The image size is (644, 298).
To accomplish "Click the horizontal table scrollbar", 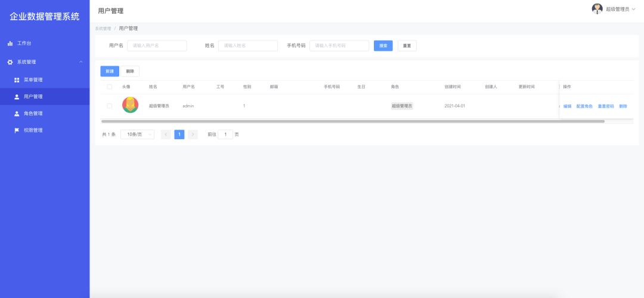I will (352, 121).
